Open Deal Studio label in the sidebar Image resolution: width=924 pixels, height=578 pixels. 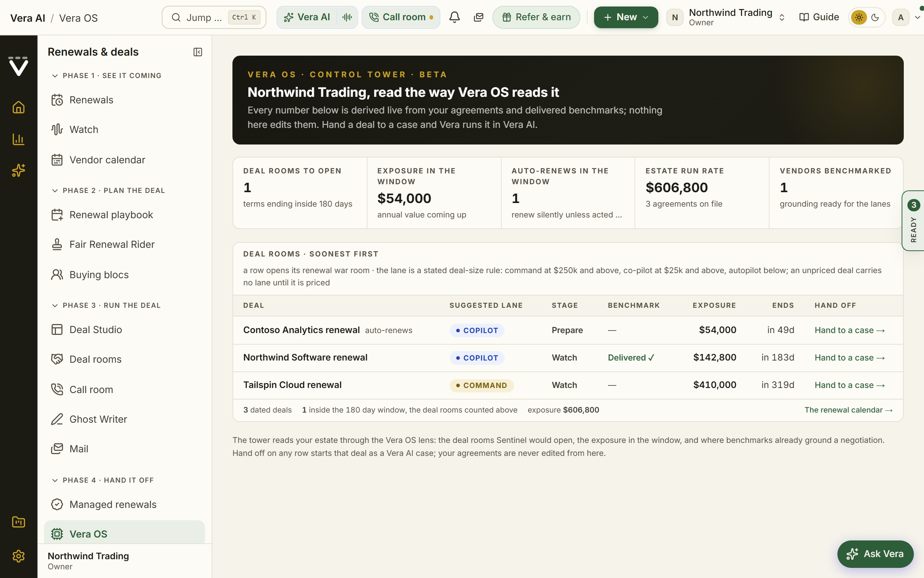[96, 329]
